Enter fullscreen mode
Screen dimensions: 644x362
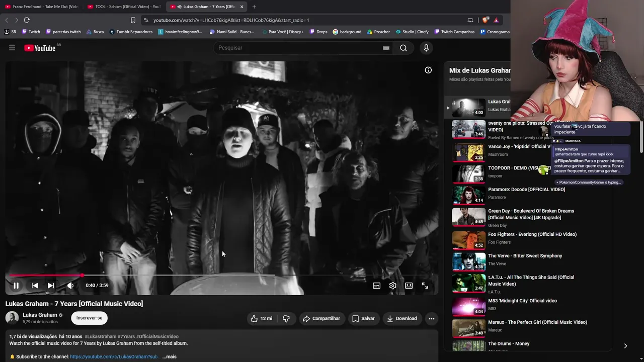425,286
